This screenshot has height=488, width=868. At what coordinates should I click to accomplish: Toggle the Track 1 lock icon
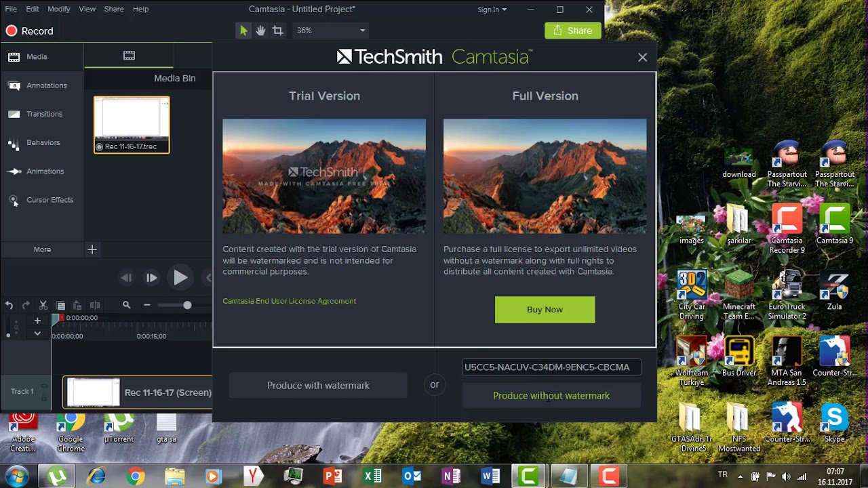[x=44, y=397]
